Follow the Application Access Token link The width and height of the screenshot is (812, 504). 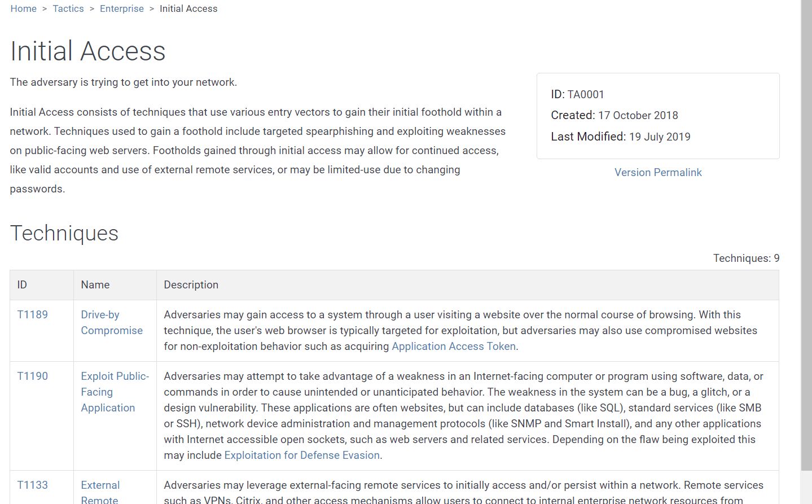(x=454, y=347)
